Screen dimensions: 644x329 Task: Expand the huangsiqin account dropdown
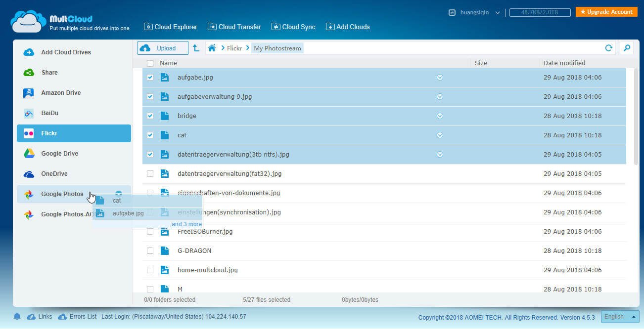pos(497,12)
